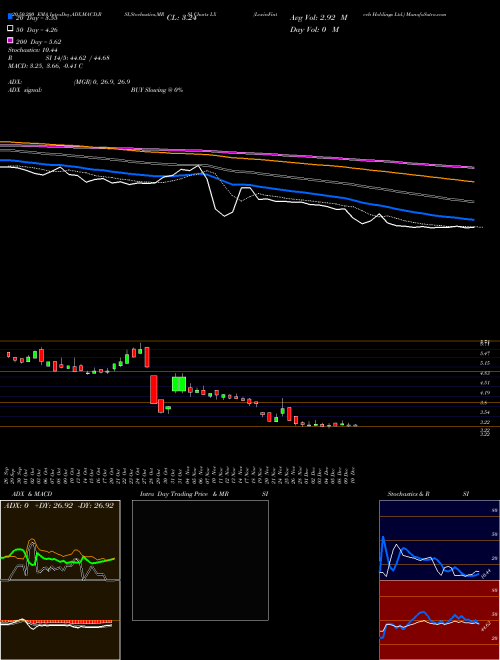Click the 3.54 price axis label

[485, 412]
